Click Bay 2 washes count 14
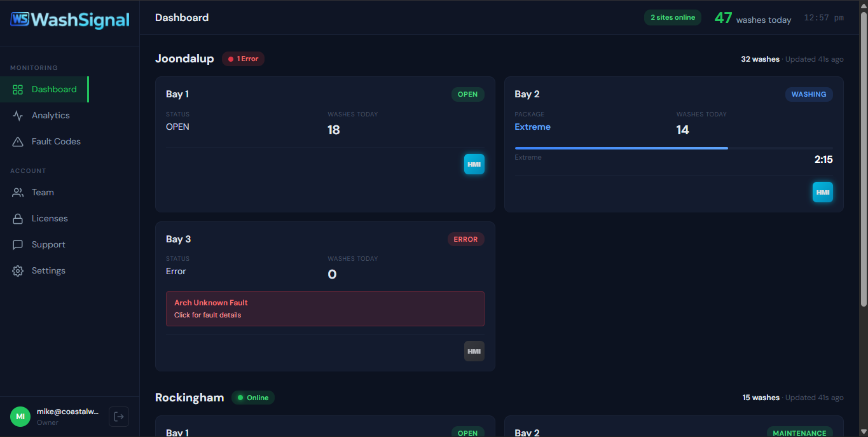The height and width of the screenshot is (437, 868). 683,130
